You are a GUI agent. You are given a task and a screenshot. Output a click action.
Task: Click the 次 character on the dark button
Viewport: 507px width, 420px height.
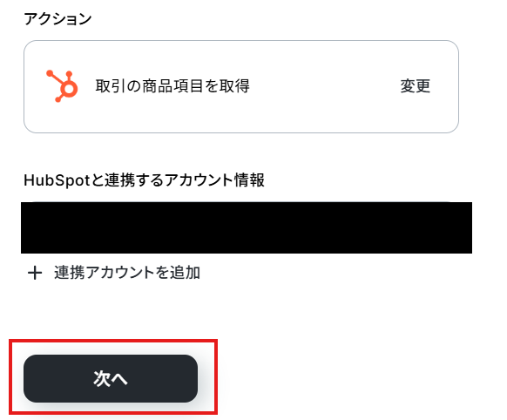point(102,379)
